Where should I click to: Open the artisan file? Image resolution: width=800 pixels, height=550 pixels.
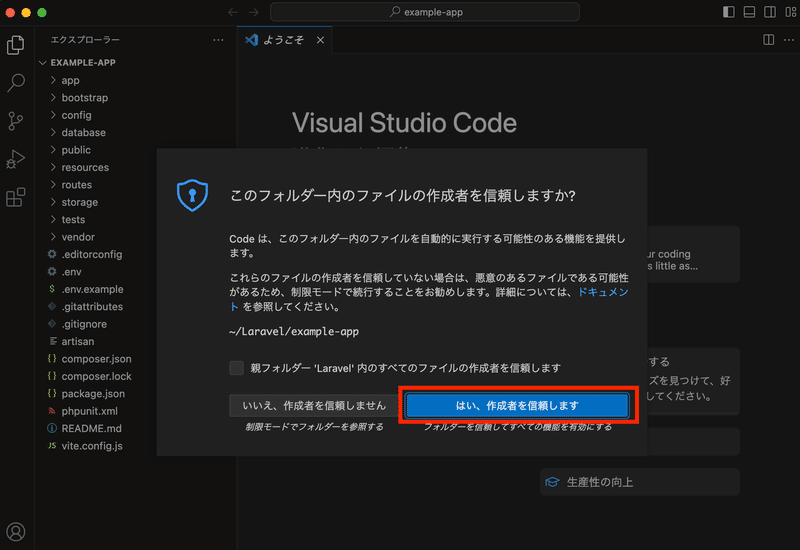78,341
